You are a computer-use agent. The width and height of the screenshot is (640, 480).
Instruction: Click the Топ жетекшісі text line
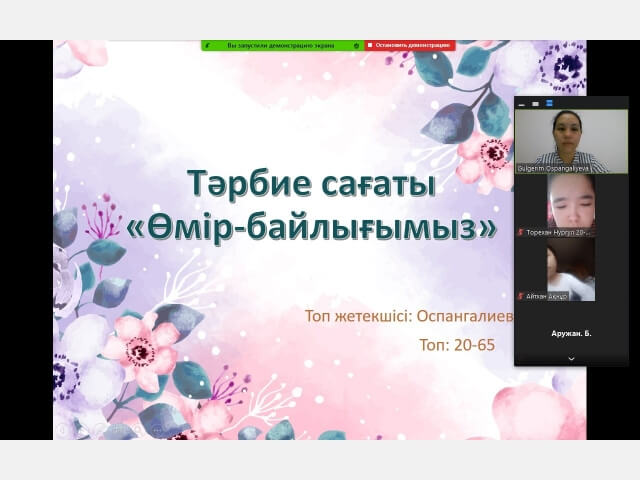409,316
